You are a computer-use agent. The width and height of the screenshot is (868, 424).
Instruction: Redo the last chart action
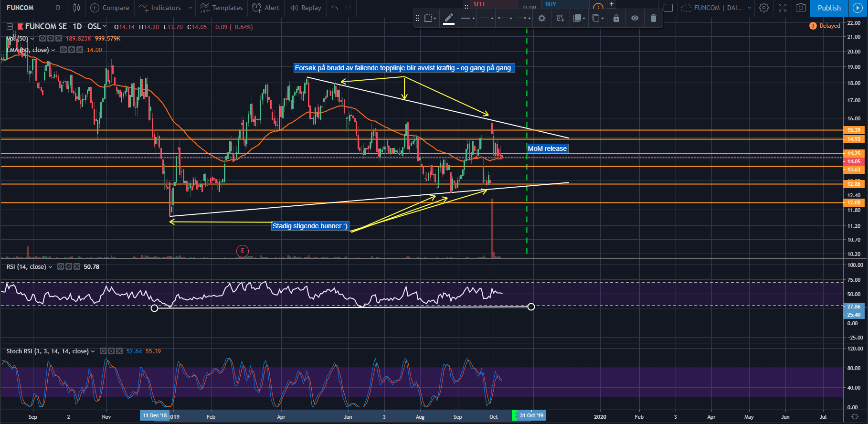(348, 8)
